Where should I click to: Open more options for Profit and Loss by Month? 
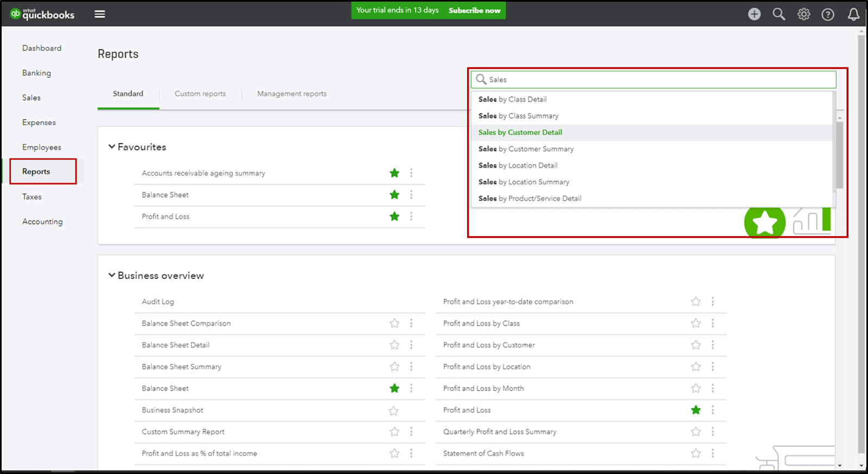[713, 388]
